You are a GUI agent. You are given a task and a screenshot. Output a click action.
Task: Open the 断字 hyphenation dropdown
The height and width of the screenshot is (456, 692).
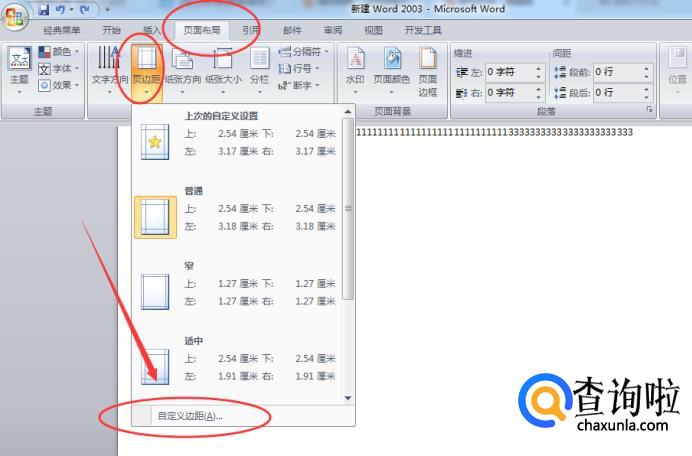[298, 85]
